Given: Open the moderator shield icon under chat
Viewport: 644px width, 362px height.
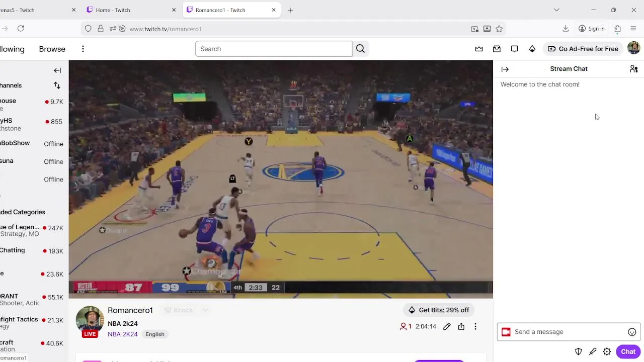Looking at the screenshot, I should pos(579,351).
